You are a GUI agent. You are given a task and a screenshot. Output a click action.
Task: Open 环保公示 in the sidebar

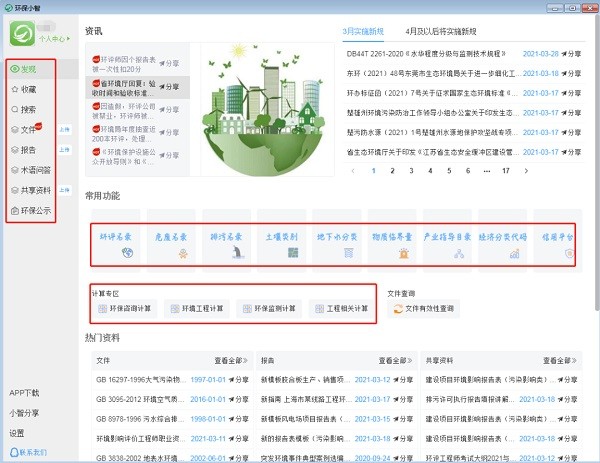31,210
